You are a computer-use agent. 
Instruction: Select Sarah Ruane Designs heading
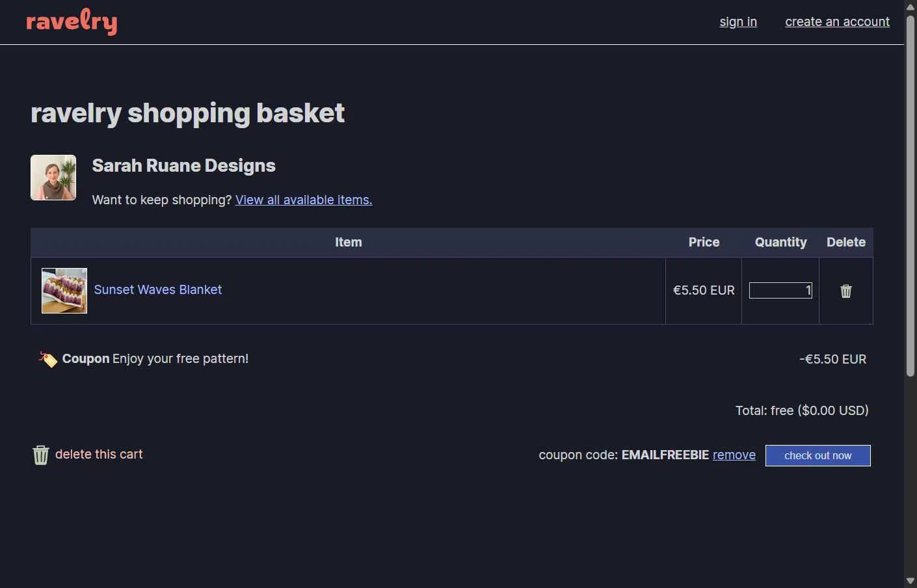pyautogui.click(x=184, y=165)
